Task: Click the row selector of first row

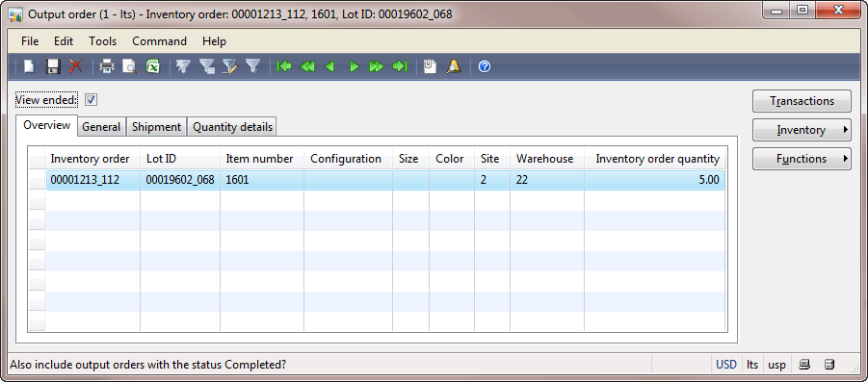Action: [x=37, y=180]
